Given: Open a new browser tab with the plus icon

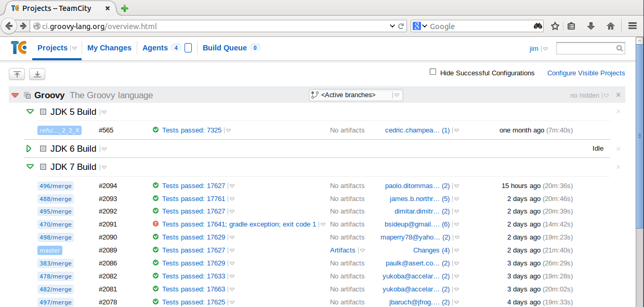Looking at the screenshot, I should pos(125,8).
